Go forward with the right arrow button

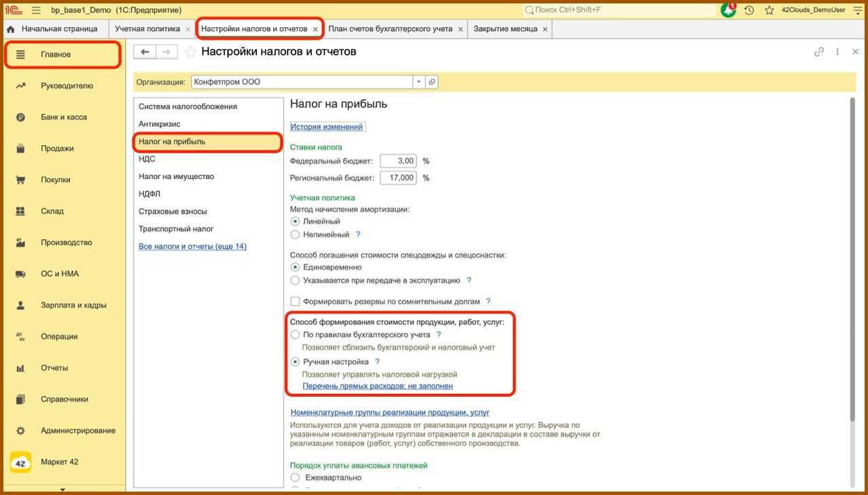click(x=167, y=52)
